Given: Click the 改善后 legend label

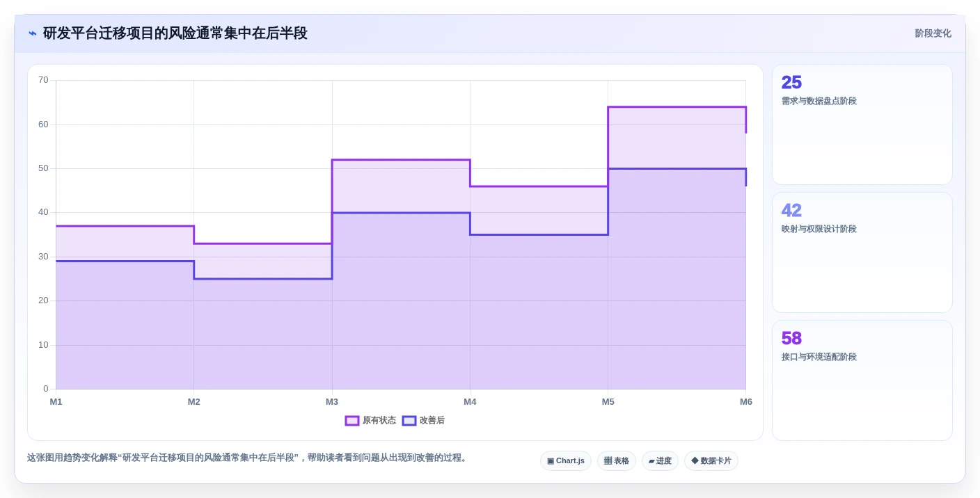Looking at the screenshot, I should click(432, 421).
